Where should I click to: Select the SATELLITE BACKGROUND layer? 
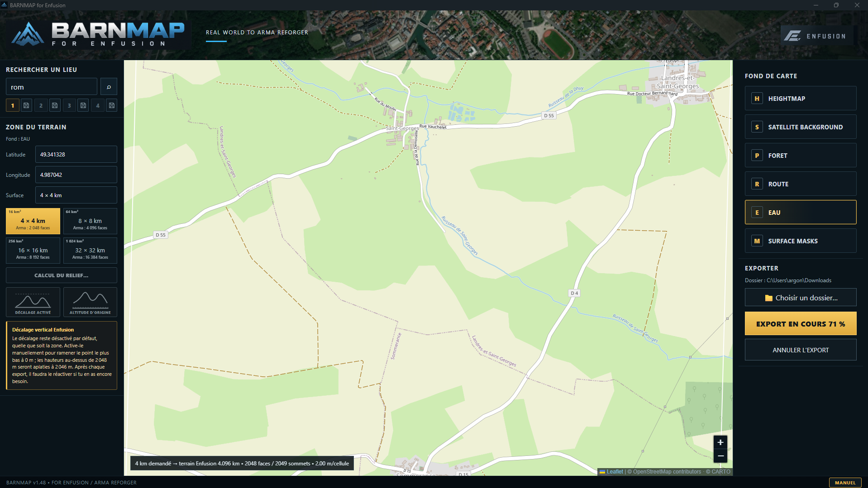pos(801,127)
